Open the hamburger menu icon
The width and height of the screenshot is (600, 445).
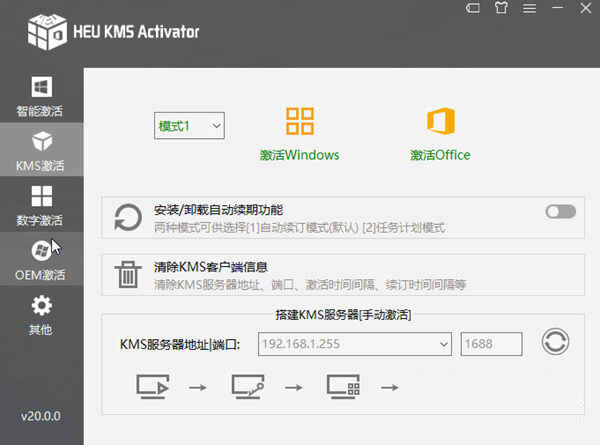[x=530, y=8]
